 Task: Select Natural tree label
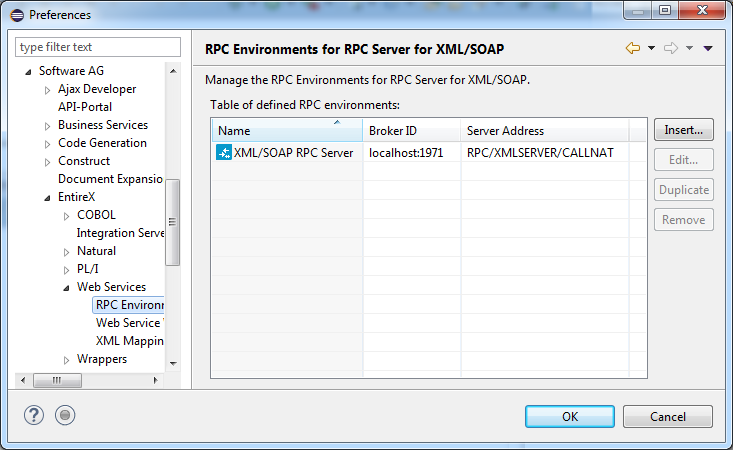[x=96, y=251]
